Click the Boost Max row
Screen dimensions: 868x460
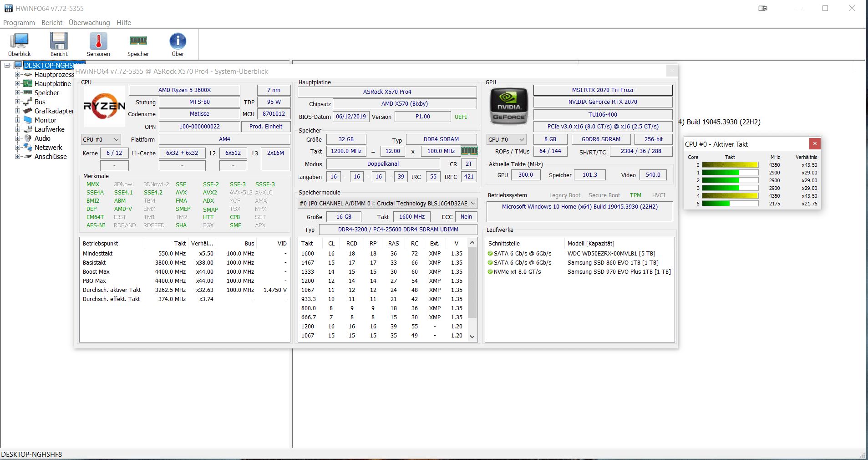tap(184, 272)
